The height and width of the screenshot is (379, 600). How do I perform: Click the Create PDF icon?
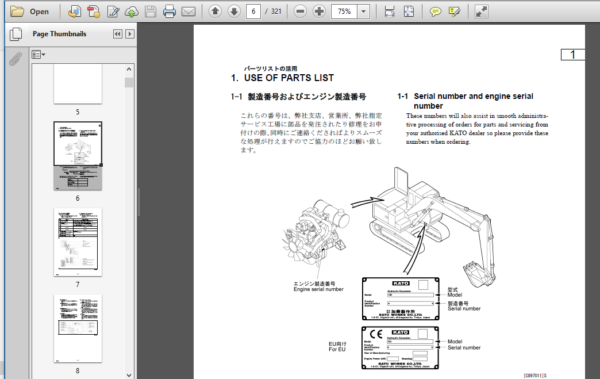coord(93,11)
